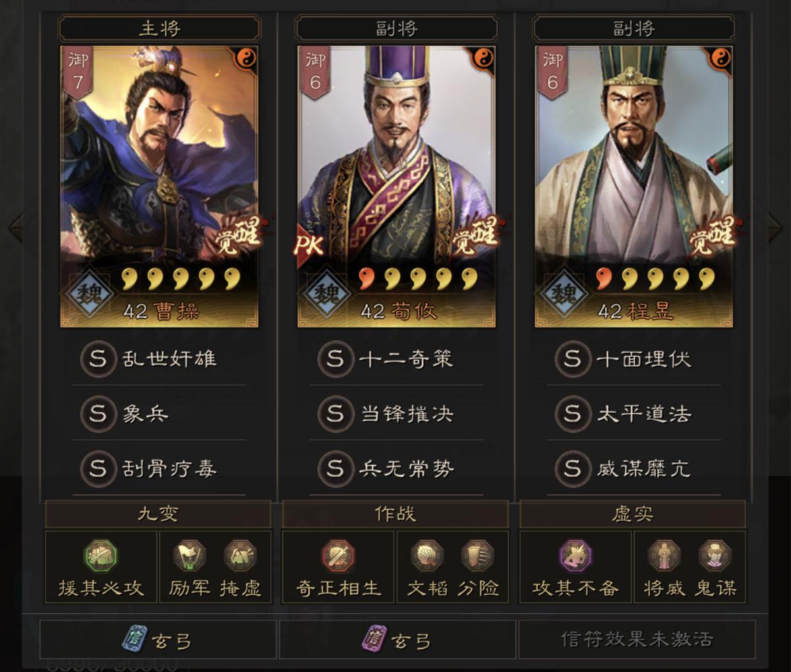Open the 刮骨疗毒 skill entry

(159, 469)
